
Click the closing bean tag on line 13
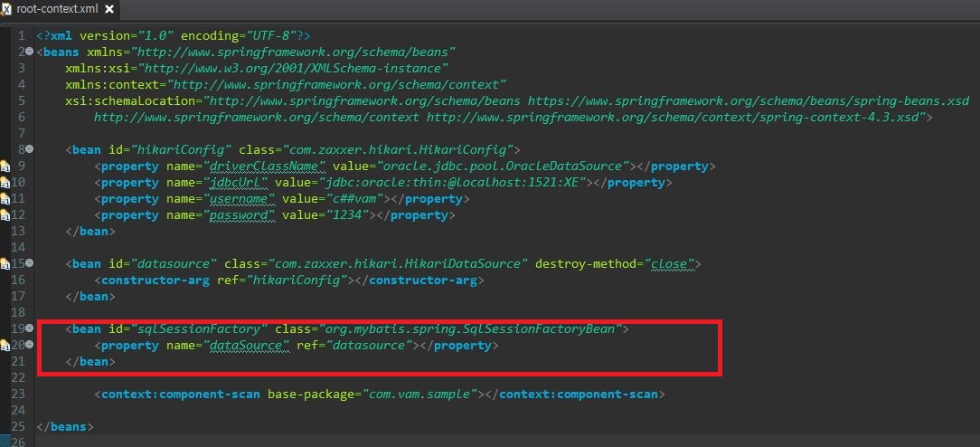click(90, 232)
